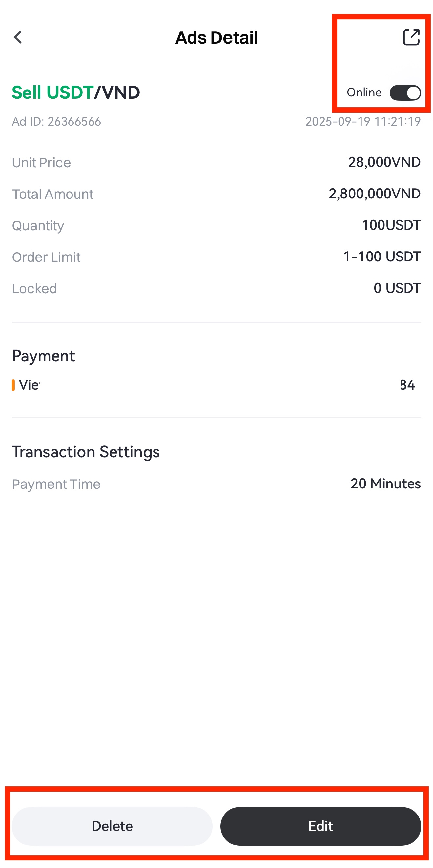Tap the ad creation timestamp
433x868 pixels.
[362, 122]
